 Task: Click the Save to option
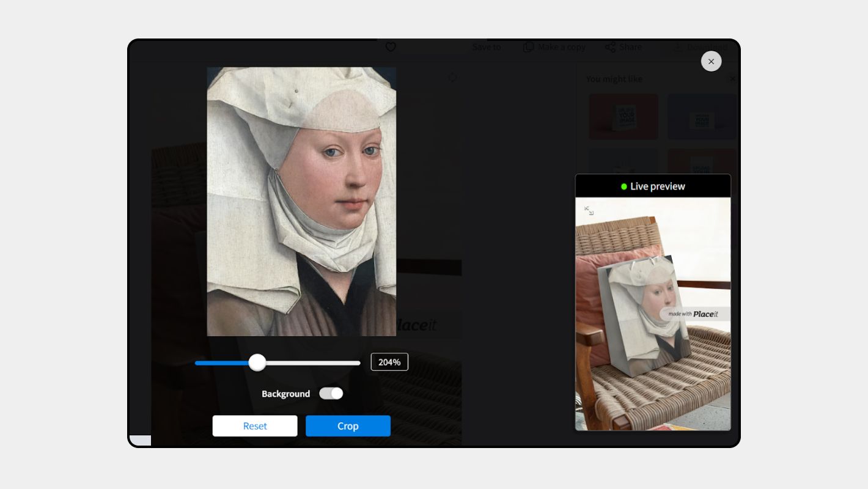pos(487,47)
